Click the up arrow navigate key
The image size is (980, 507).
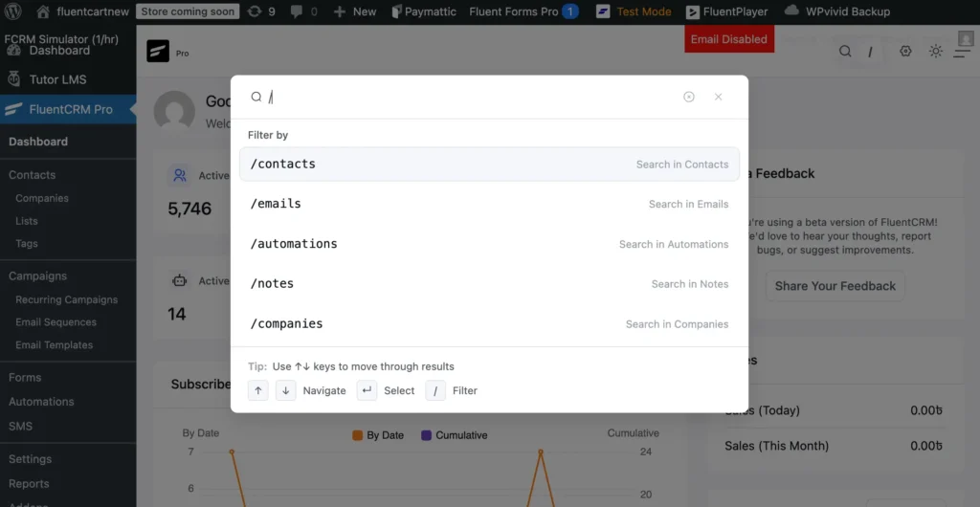(x=258, y=390)
